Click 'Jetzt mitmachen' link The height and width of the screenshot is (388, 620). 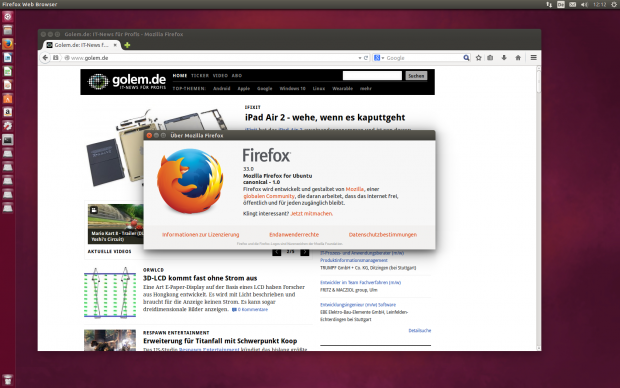tap(312, 214)
